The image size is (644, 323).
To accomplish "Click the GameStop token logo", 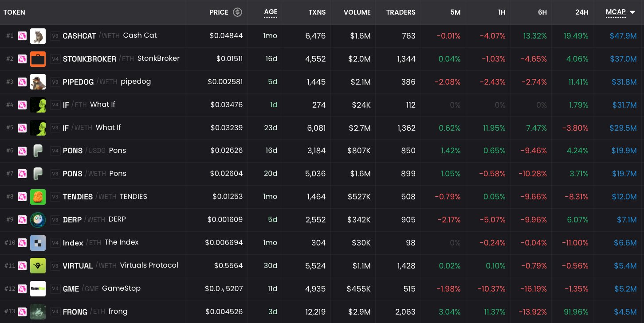I will pos(38,289).
